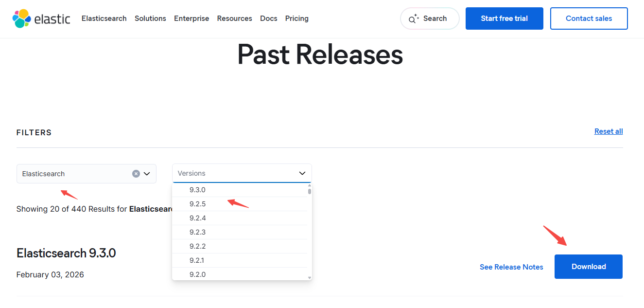644x308 pixels.
Task: Select version 9.2.1 from list
Action: click(x=241, y=260)
